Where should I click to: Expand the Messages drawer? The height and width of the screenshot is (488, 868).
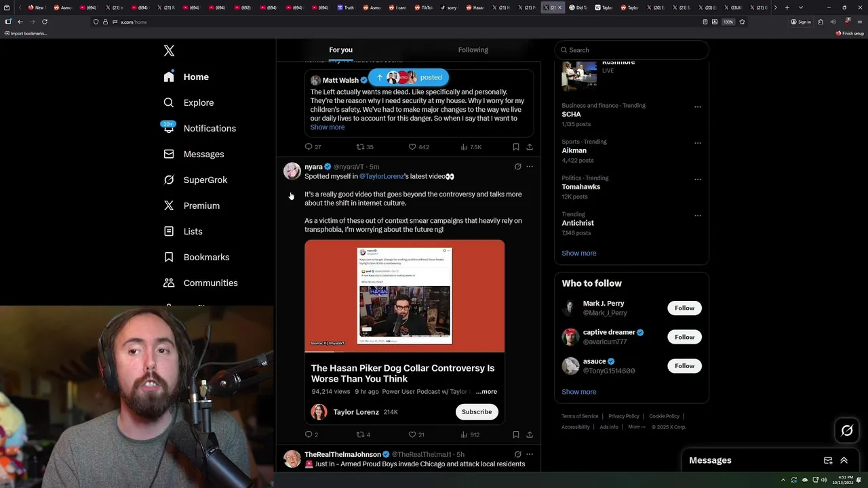coord(844,460)
